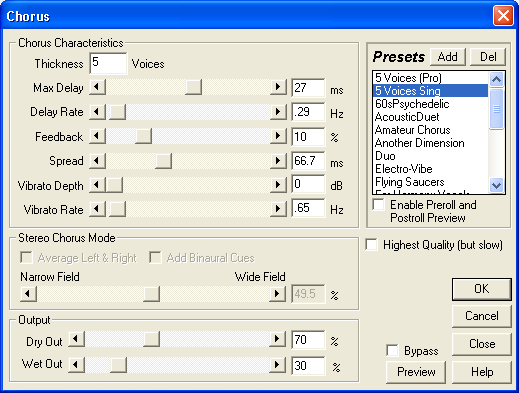
Task: Raise Feedback using right arrow
Action: [x=278, y=136]
